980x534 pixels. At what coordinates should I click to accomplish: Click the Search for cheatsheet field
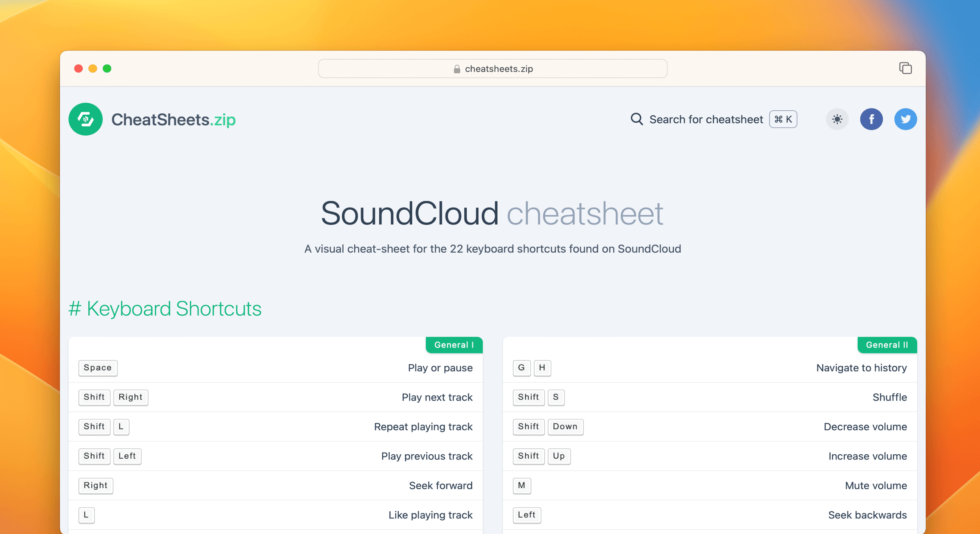(x=706, y=119)
